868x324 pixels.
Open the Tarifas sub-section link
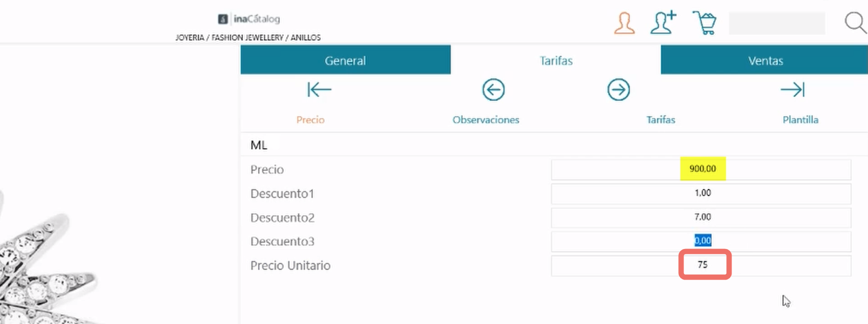661,120
